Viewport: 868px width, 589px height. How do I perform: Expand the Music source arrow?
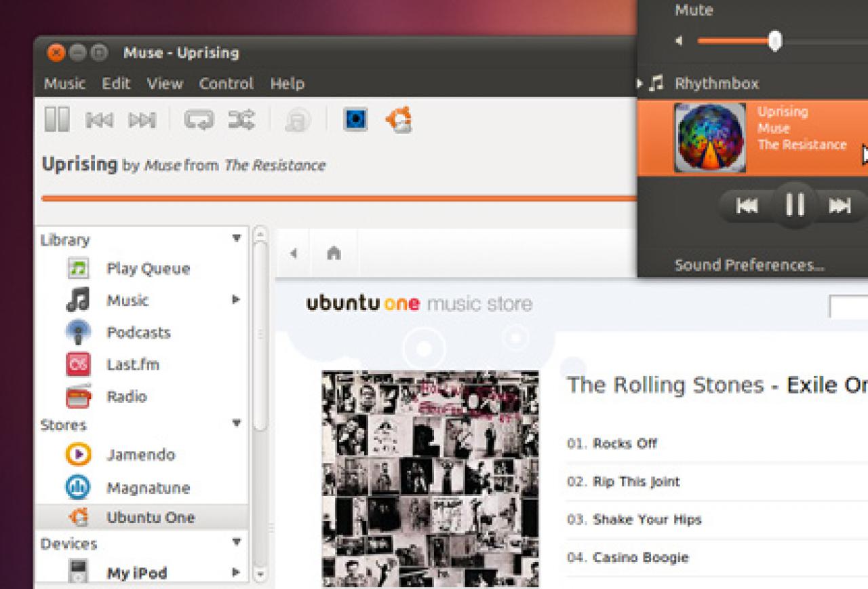(x=236, y=299)
